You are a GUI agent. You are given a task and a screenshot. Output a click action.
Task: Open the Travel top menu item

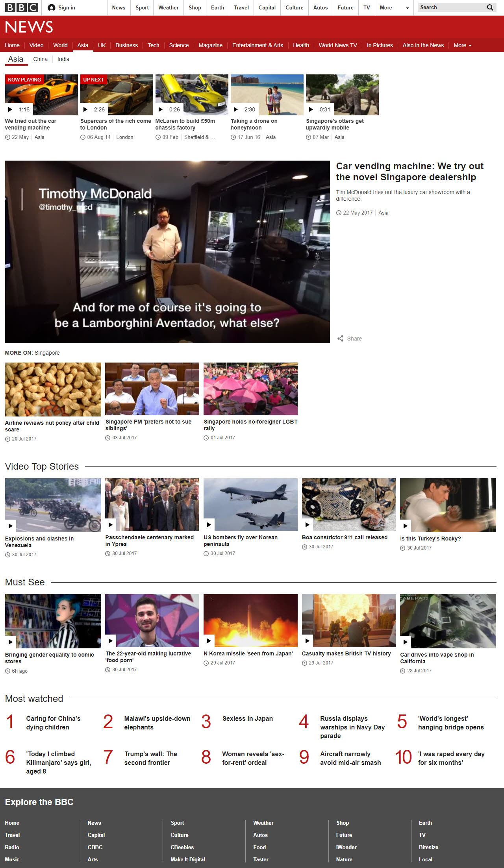(x=241, y=7)
